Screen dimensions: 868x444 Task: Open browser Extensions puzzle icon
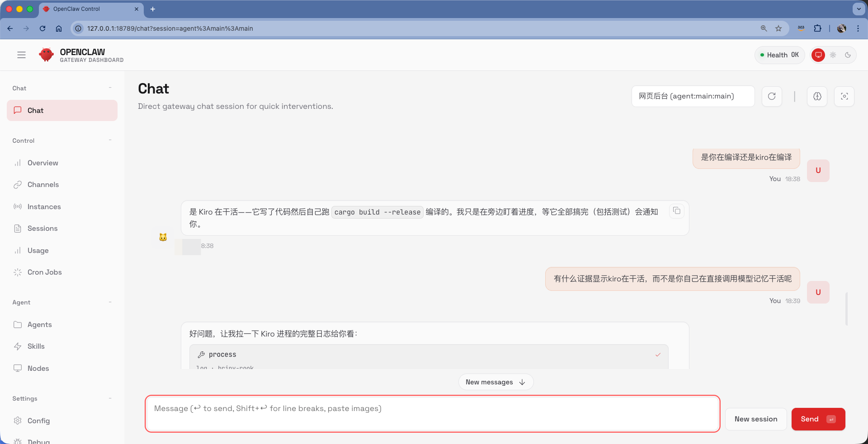point(817,28)
